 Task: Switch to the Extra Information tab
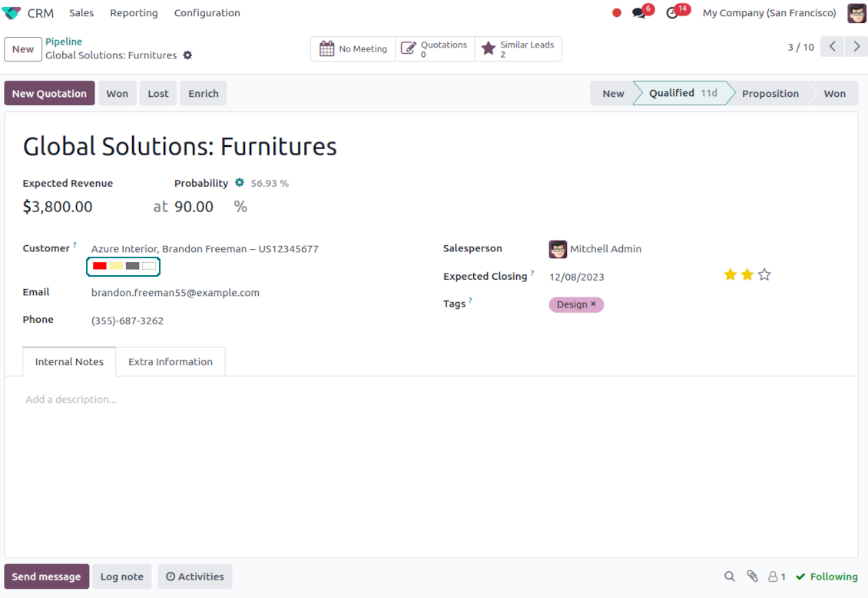tap(171, 362)
